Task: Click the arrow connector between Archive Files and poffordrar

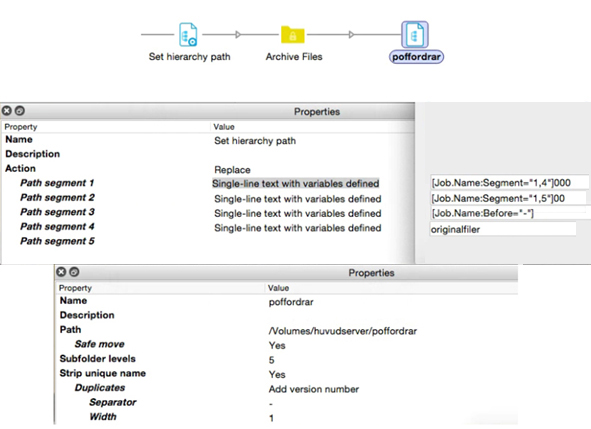Action: pyautogui.click(x=351, y=35)
